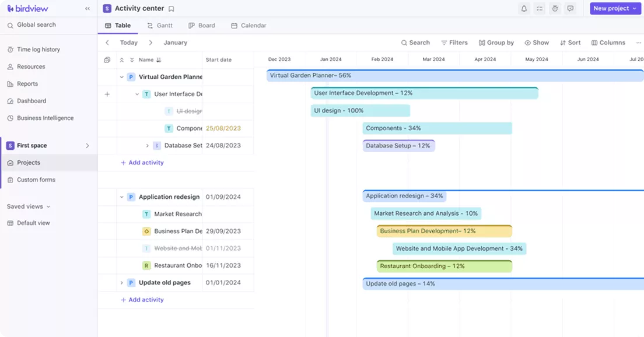This screenshot has height=337, width=644.
Task: Select Projects in sidebar
Action: tap(48, 163)
